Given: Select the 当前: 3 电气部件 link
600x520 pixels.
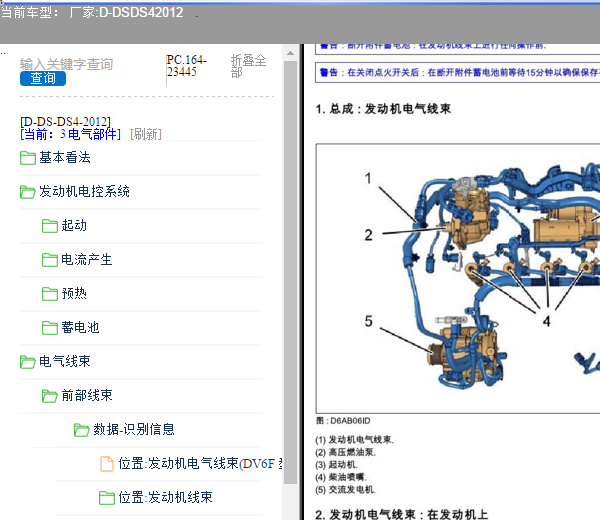Looking at the screenshot, I should coord(71,134).
